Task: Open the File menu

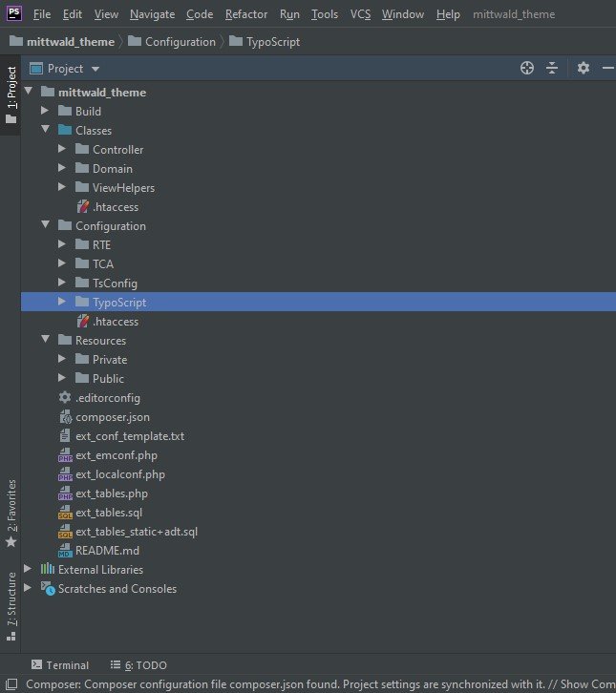Action: pyautogui.click(x=42, y=14)
